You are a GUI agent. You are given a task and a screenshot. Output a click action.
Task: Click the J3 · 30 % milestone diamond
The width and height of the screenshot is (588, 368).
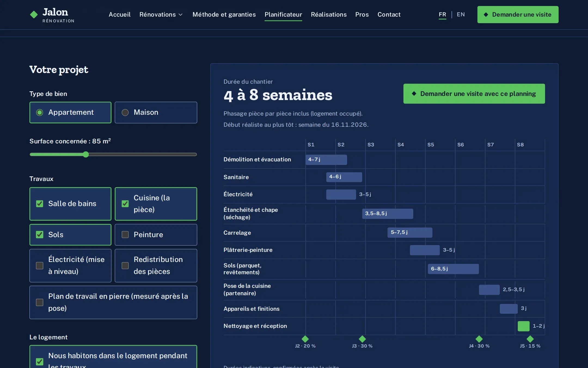coord(362,339)
